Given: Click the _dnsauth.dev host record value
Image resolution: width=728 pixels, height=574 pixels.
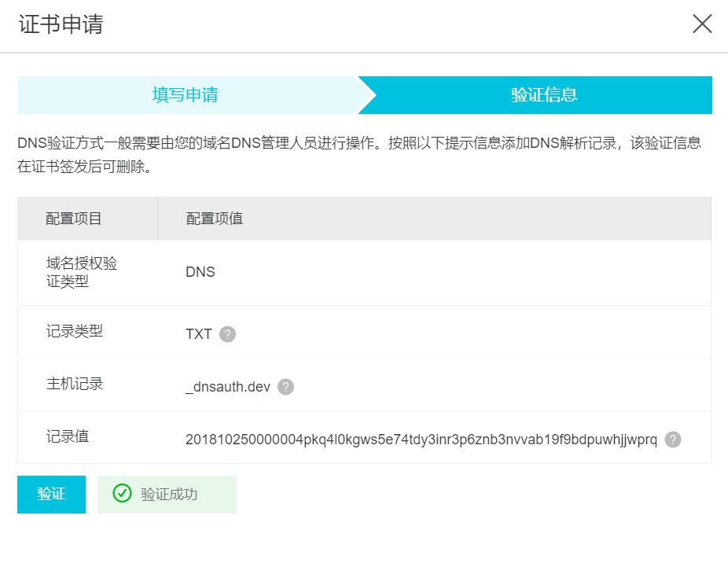Looking at the screenshot, I should 228,387.
